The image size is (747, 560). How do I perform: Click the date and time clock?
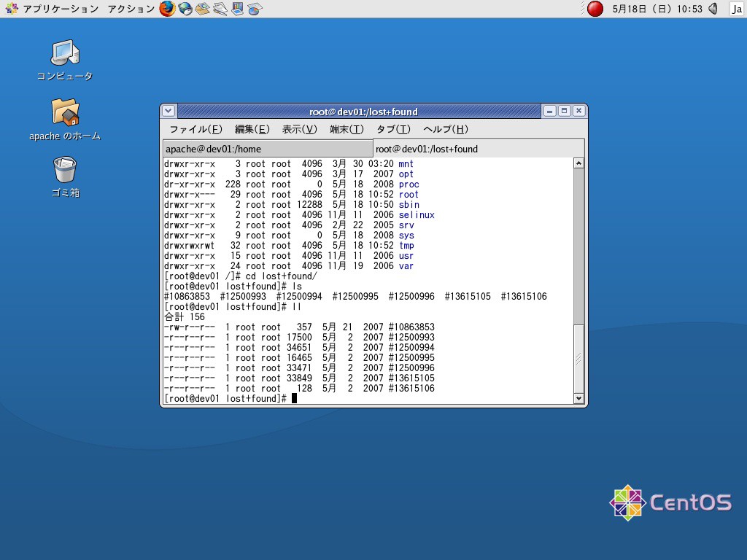coord(657,9)
